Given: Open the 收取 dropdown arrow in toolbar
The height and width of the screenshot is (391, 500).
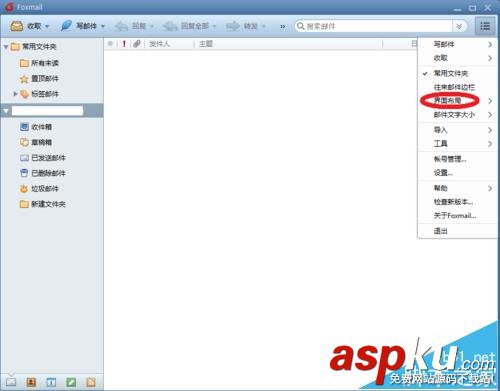Looking at the screenshot, I should (x=47, y=26).
